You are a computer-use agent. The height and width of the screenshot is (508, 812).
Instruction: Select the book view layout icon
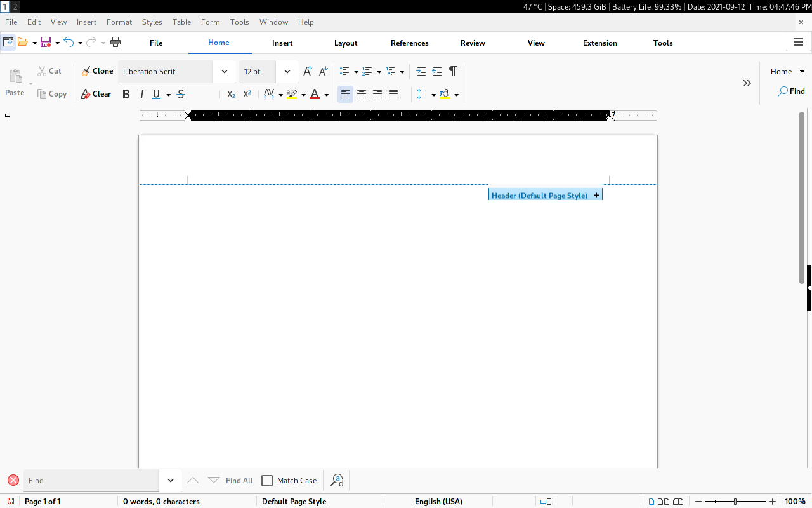678,502
